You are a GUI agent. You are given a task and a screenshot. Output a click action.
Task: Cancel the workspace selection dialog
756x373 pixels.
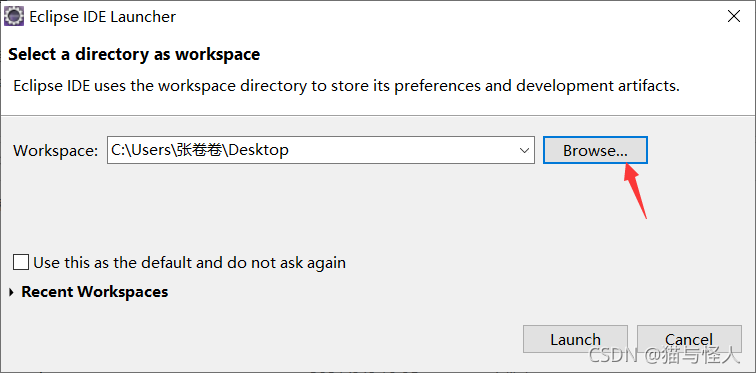tap(689, 339)
